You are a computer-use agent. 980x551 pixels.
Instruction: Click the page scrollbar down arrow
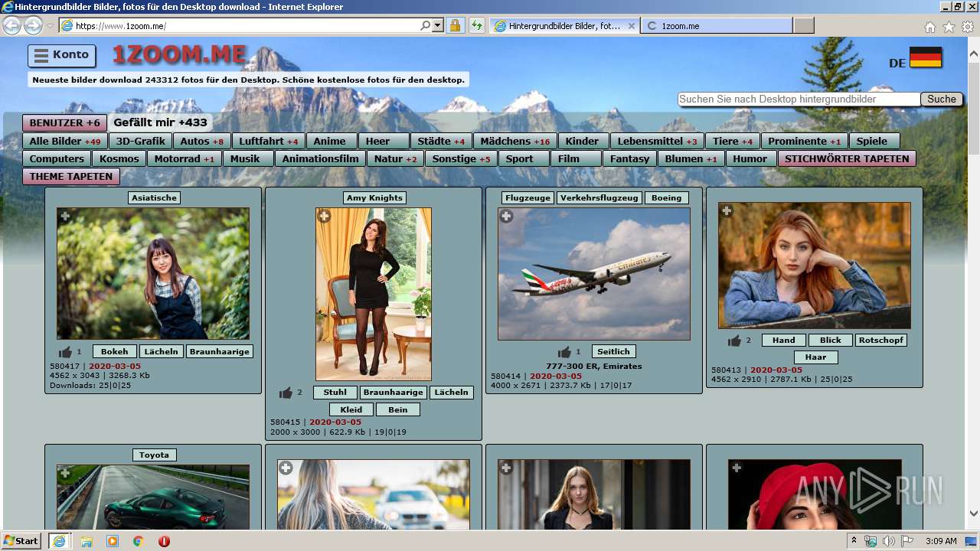974,514
